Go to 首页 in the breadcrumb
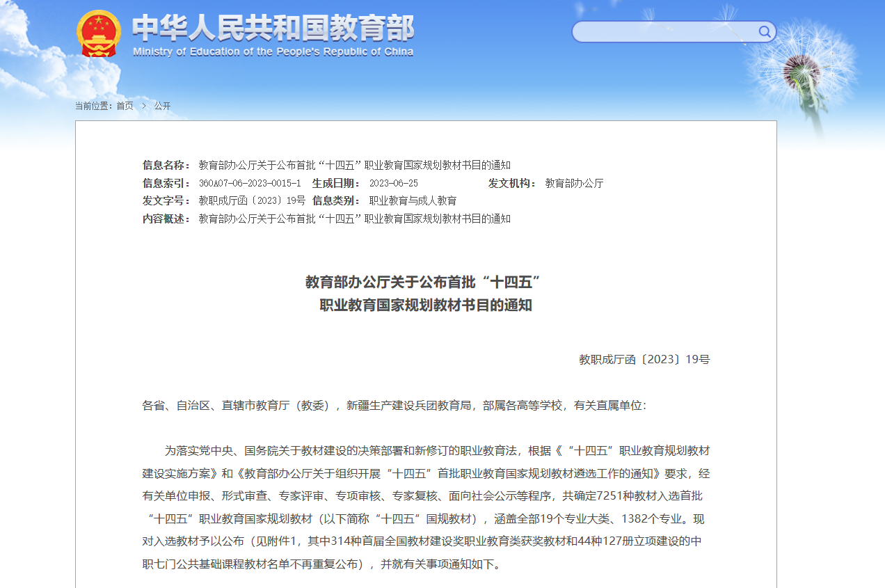Screen dimensions: 885x588 coord(125,106)
